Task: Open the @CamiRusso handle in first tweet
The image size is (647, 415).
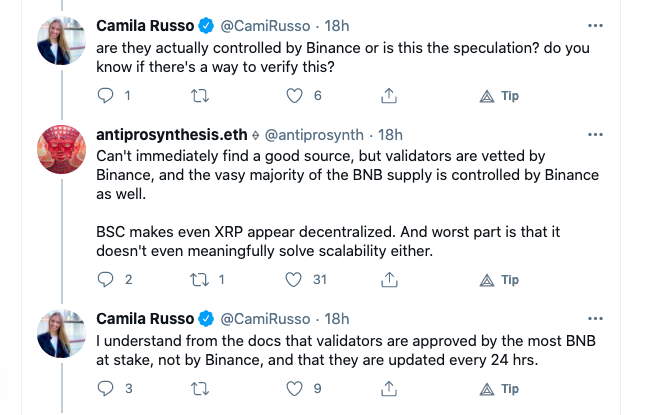Action: [265, 26]
